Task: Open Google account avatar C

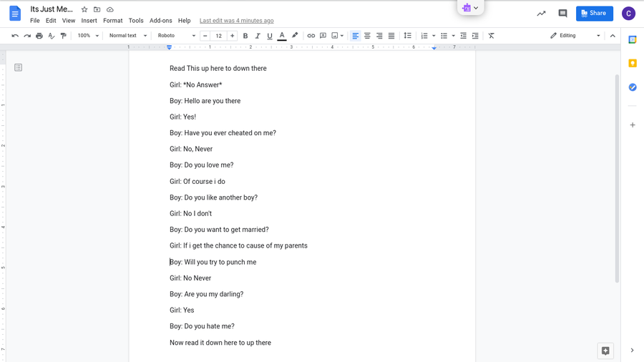Action: point(628,14)
